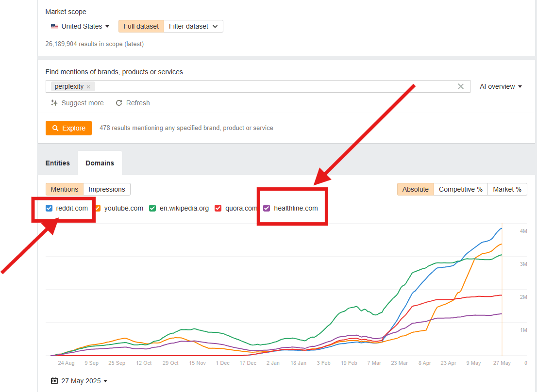Click the "1 Dec" x-axis label

tap(222, 363)
